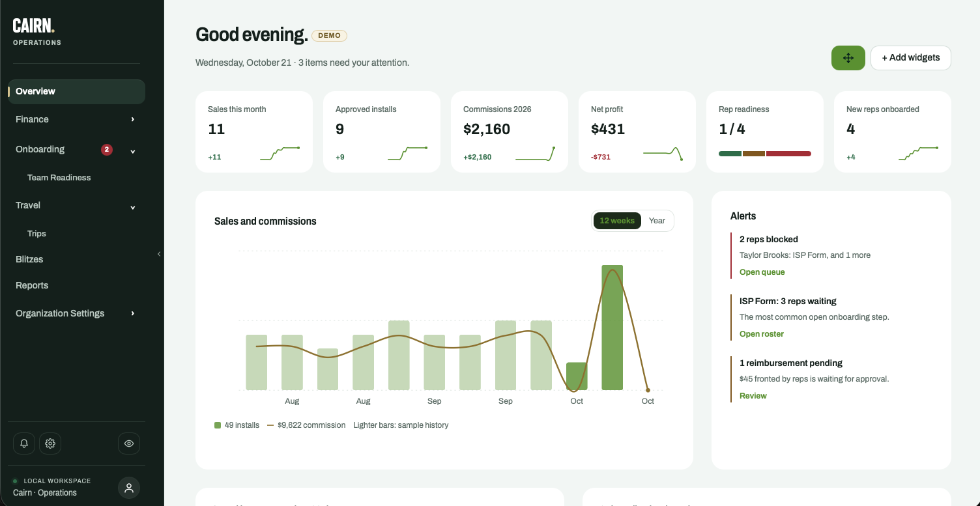Click the Net profit sparkline chart
The width and height of the screenshot is (980, 506).
pyautogui.click(x=663, y=154)
